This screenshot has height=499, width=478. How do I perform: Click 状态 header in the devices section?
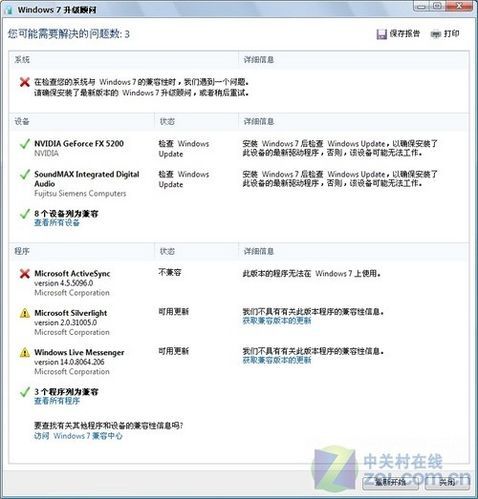167,122
